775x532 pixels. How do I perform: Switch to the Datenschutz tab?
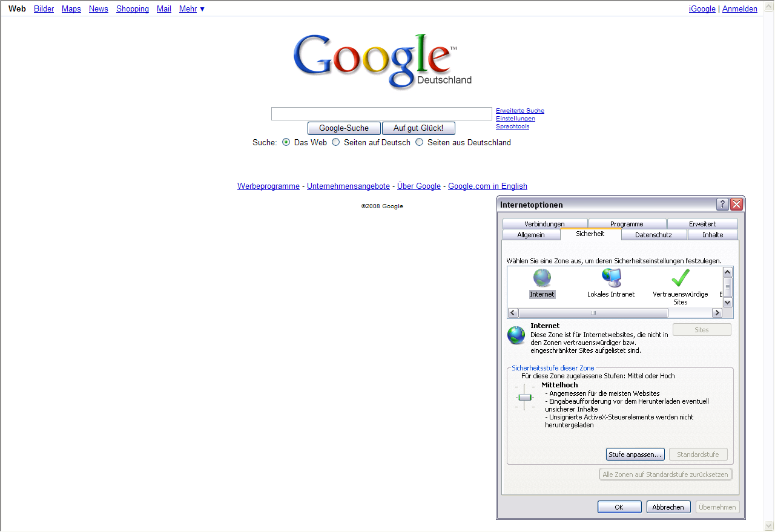(x=654, y=235)
